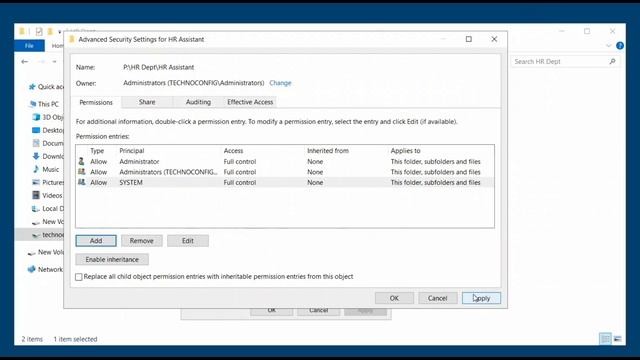Viewport: 640px width, 360px height.
Task: Click the Administrator user icon
Action: point(82,161)
